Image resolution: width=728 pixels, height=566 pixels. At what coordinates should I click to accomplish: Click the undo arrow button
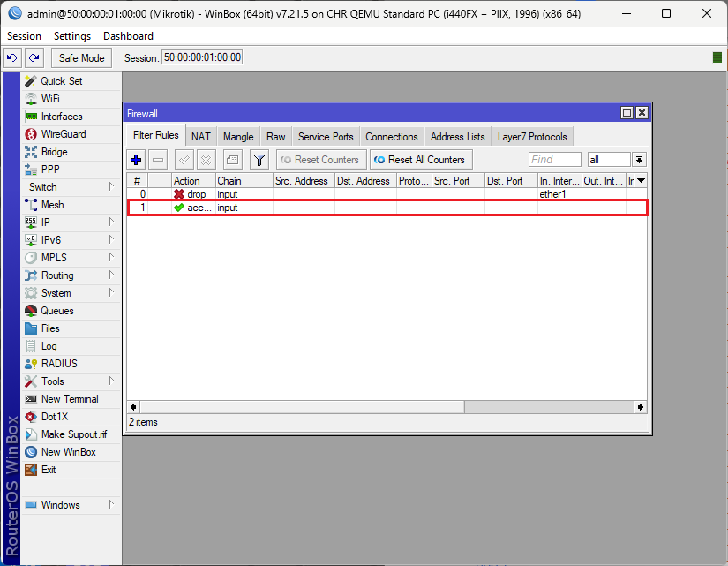pos(12,57)
